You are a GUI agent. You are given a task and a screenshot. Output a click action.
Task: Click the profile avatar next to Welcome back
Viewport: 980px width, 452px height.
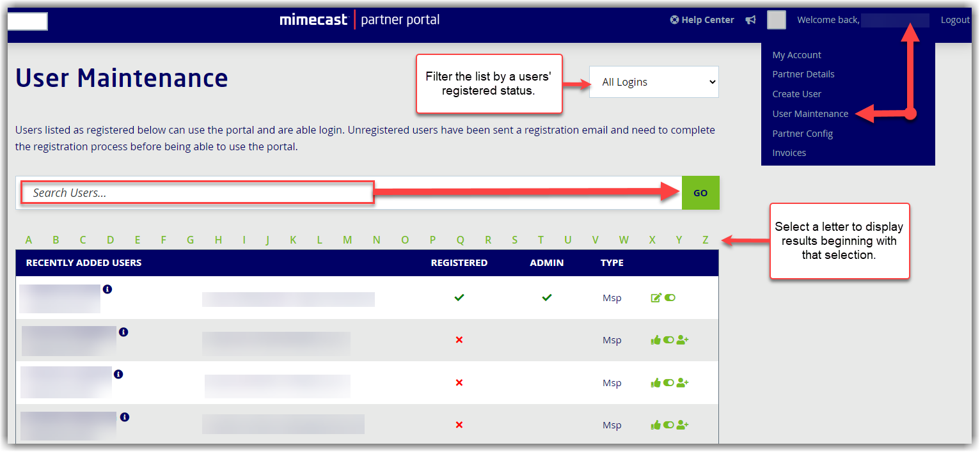click(x=777, y=20)
